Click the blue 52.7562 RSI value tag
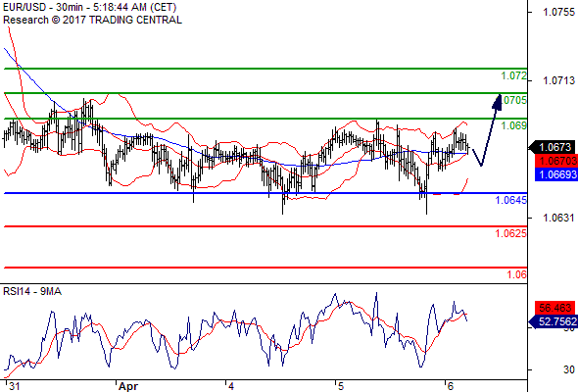This screenshot has width=578, height=392. point(554,321)
